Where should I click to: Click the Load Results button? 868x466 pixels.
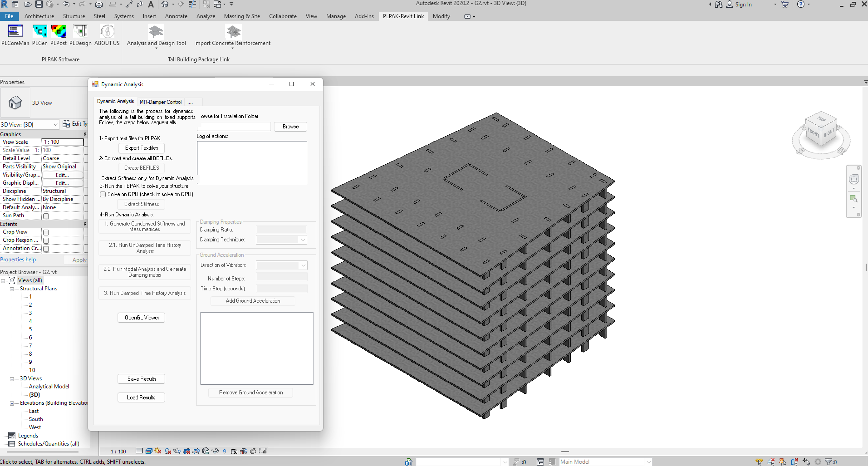[x=141, y=398]
